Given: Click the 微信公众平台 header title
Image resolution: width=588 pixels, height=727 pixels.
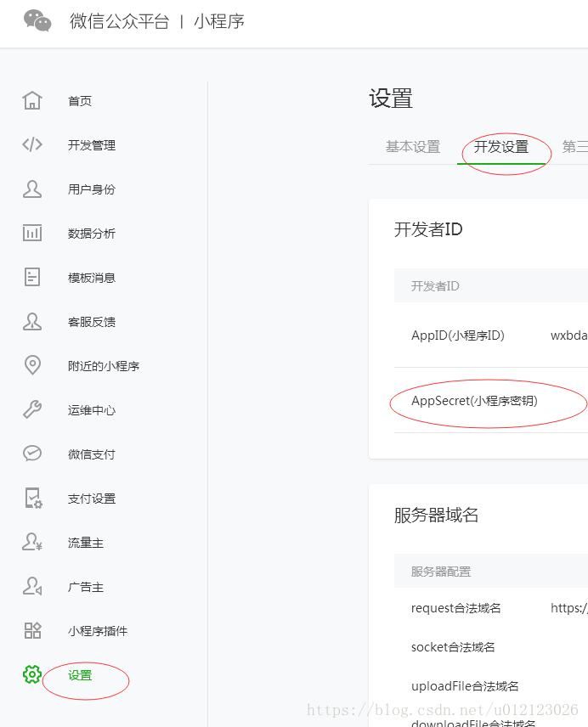Looking at the screenshot, I should (120, 21).
